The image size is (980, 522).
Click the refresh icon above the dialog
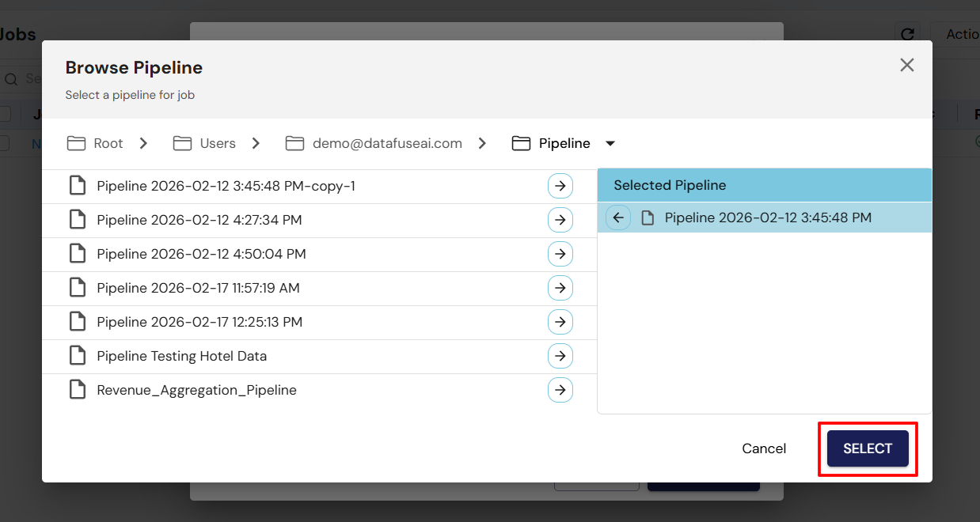pyautogui.click(x=907, y=34)
